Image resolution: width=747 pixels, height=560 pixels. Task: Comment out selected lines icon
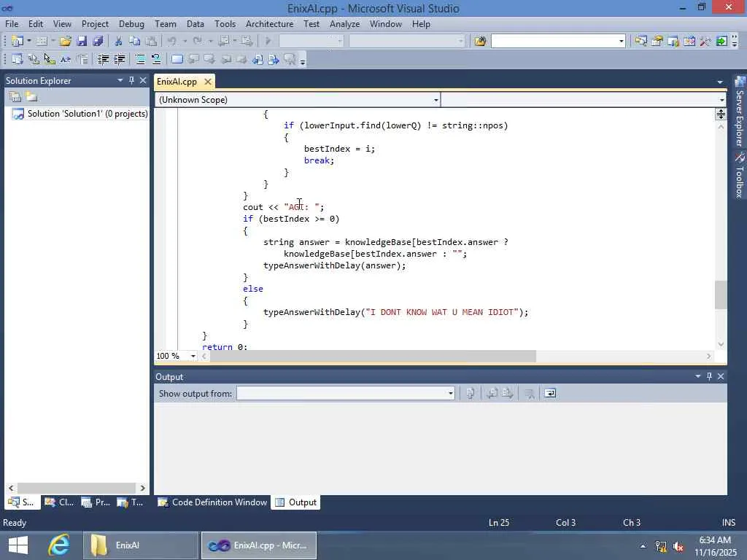[140, 59]
